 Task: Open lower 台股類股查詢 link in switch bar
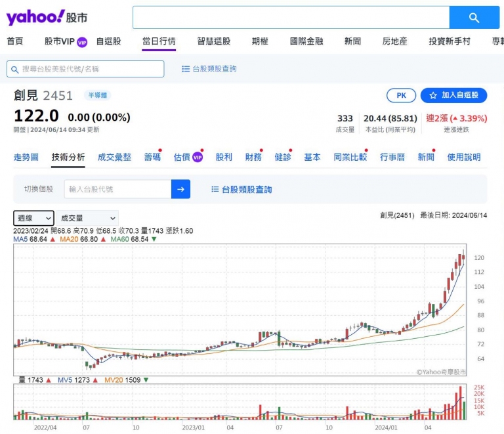247,190
